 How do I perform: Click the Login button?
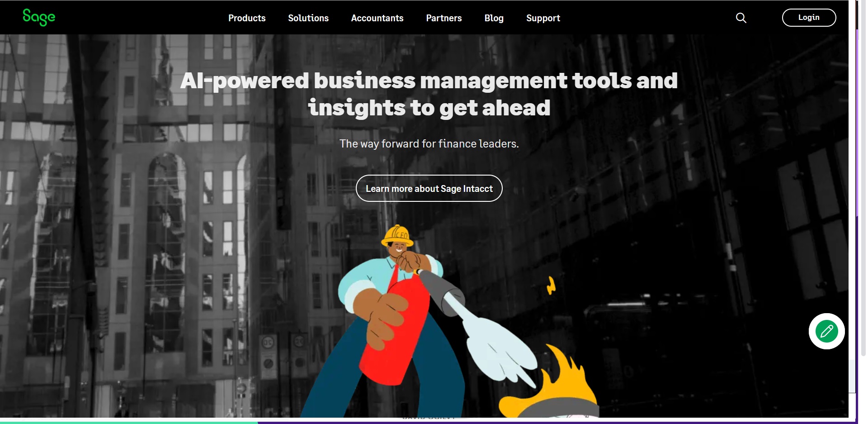[x=809, y=17]
